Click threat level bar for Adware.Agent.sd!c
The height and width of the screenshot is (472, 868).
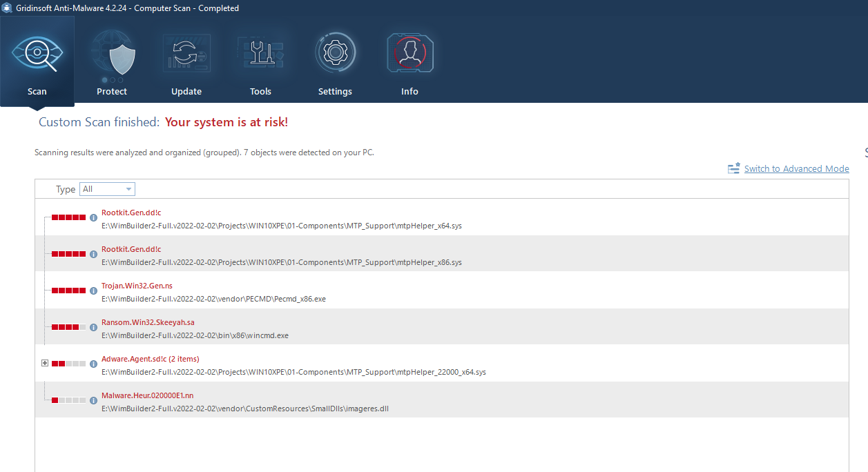coord(69,364)
